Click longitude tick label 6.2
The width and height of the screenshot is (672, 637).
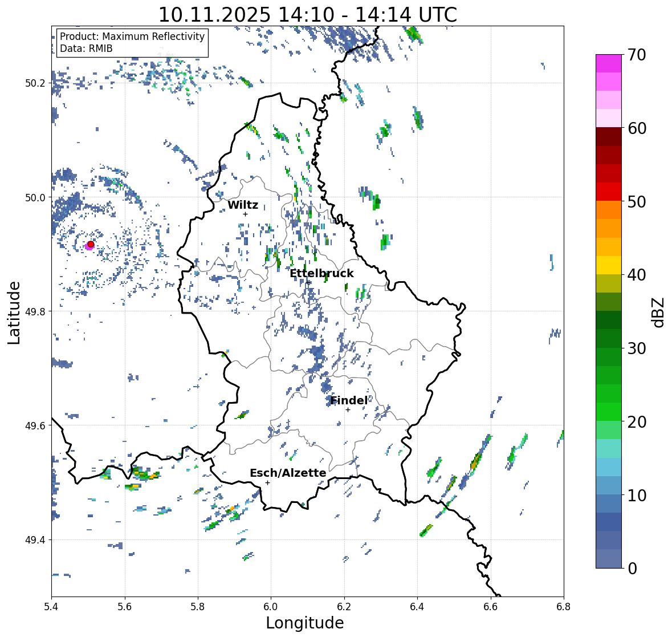point(344,606)
